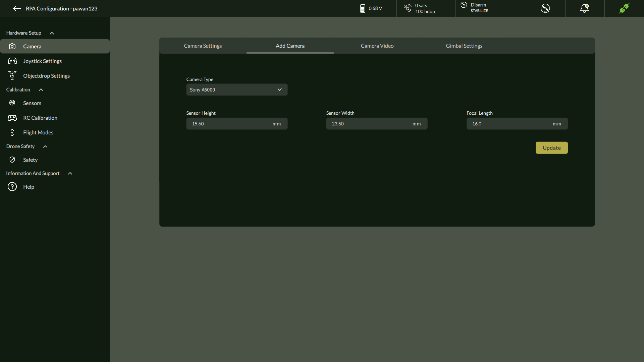
Task: Click the Safety shield icon
Action: [x=12, y=160]
